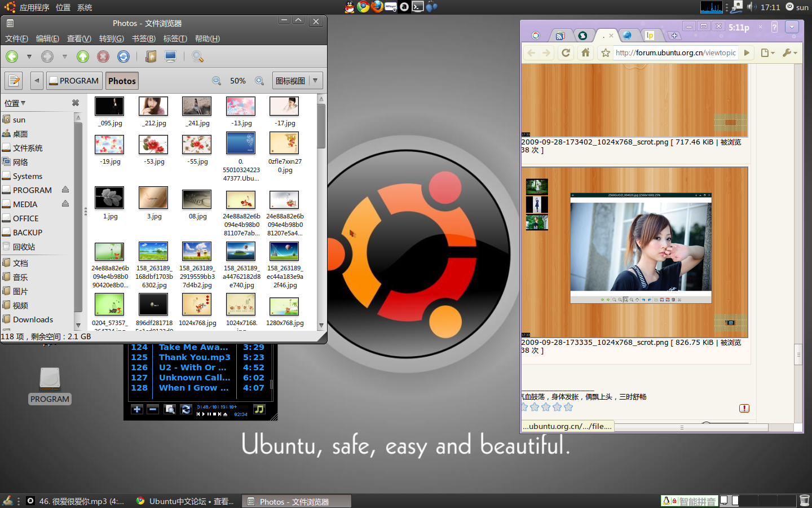The image size is (812, 508).
Task: Click the red exclamation report icon in the forum post
Action: click(x=744, y=408)
